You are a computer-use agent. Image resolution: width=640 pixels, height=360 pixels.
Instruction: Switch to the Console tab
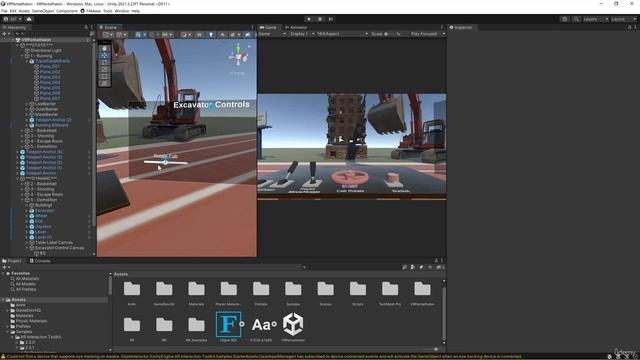(x=40, y=261)
